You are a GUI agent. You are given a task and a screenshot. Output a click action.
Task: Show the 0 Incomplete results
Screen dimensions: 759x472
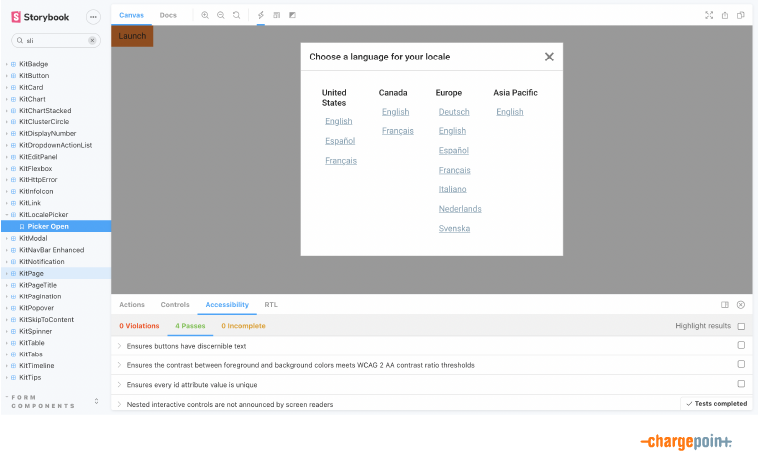coord(243,326)
